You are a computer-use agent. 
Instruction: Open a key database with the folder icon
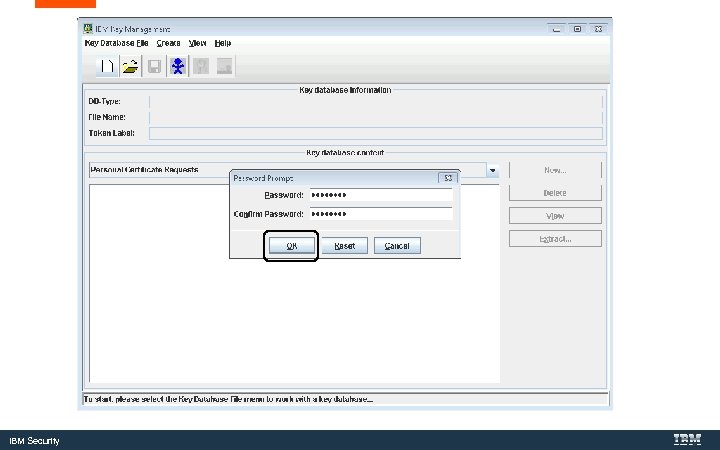[x=130, y=66]
